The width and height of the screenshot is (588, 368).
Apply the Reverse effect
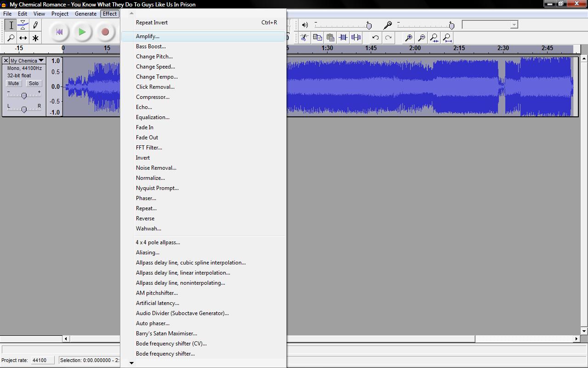coord(204,218)
